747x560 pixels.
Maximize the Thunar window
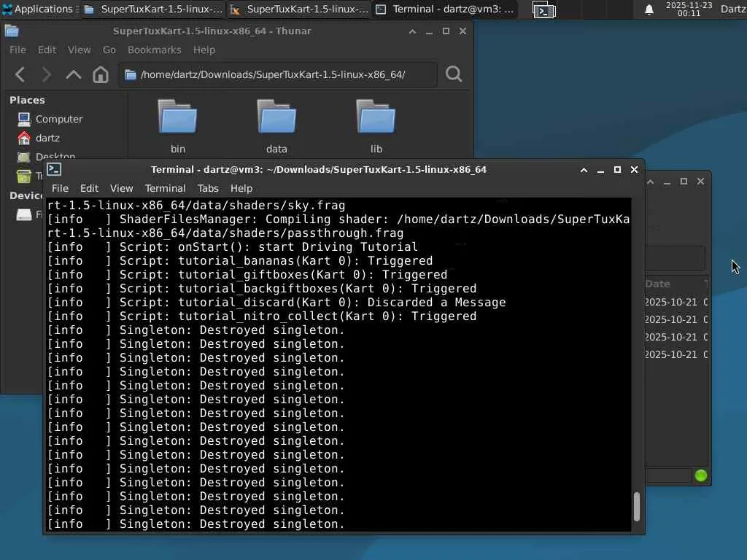(x=446, y=31)
